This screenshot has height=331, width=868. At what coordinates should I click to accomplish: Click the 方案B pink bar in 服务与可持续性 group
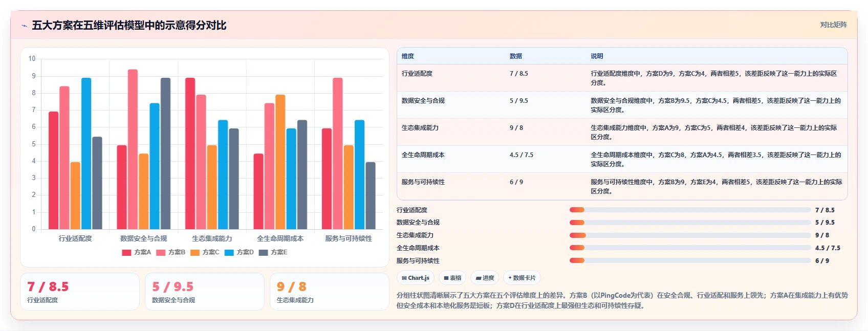[x=337, y=153]
